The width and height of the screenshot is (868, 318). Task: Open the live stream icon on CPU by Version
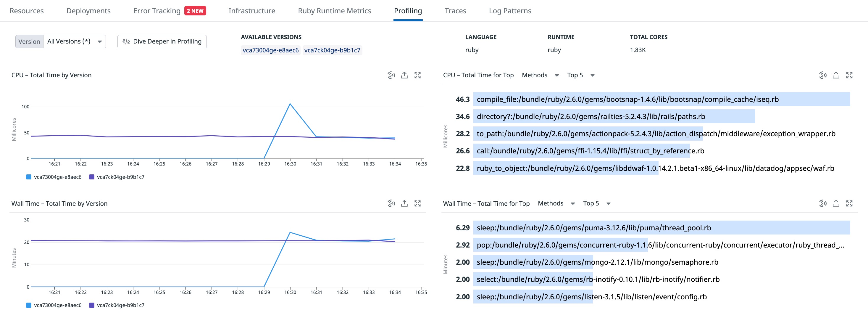(x=391, y=75)
